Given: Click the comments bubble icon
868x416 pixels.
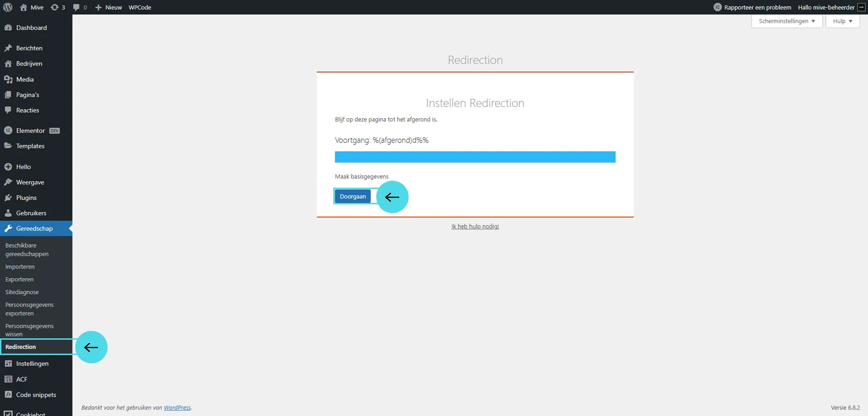Looking at the screenshot, I should pos(77,7).
